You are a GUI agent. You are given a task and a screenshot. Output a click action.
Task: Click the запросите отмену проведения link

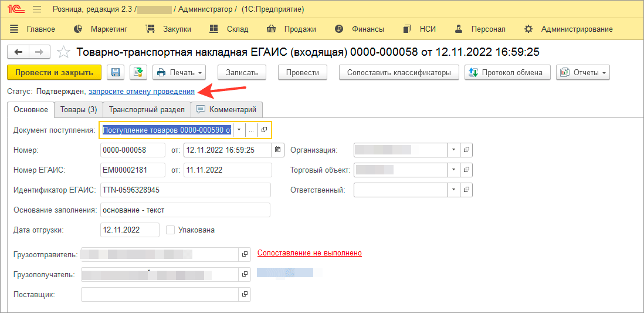tap(142, 91)
